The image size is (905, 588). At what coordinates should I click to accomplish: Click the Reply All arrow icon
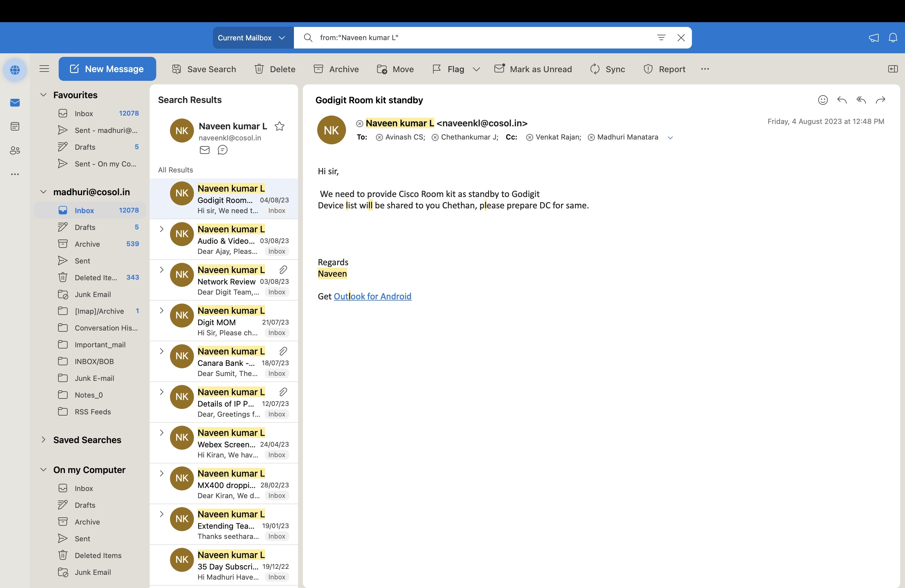(861, 100)
